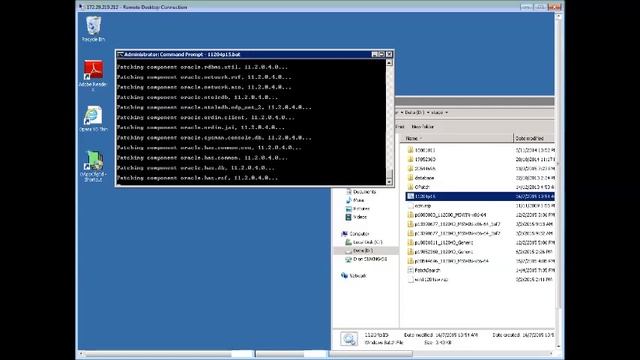Open Command Prompt window system menu icon
Image resolution: width=640 pixels, height=360 pixels.
(120, 54)
